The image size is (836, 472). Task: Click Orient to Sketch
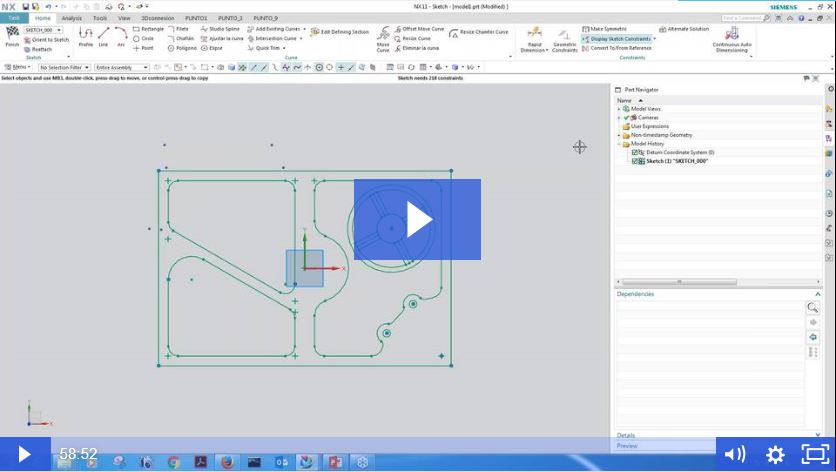46,40
